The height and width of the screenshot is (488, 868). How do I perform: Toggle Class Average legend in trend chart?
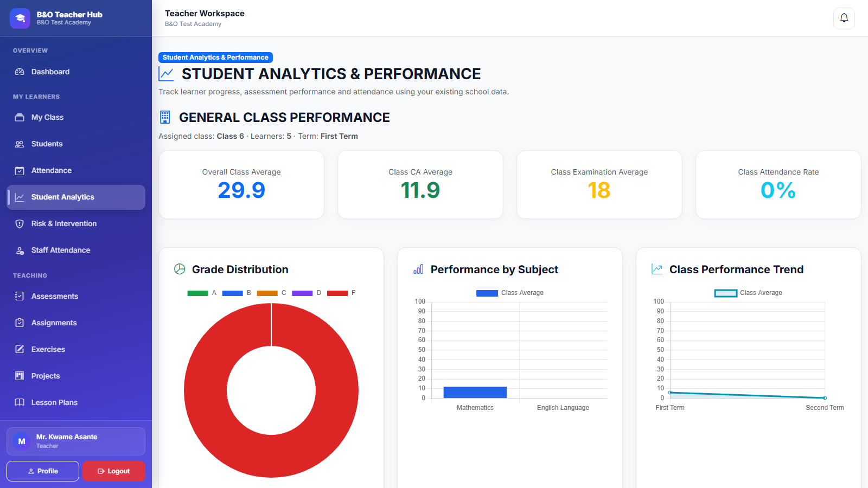click(748, 293)
